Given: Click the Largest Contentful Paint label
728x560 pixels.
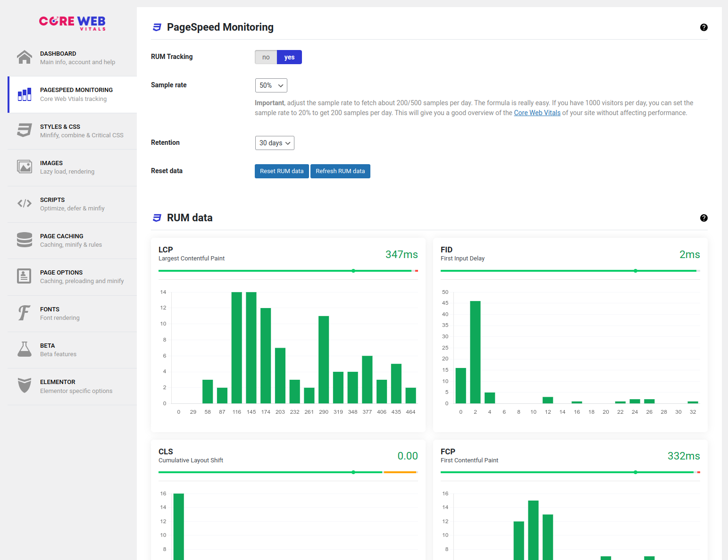Looking at the screenshot, I should click(x=192, y=259).
